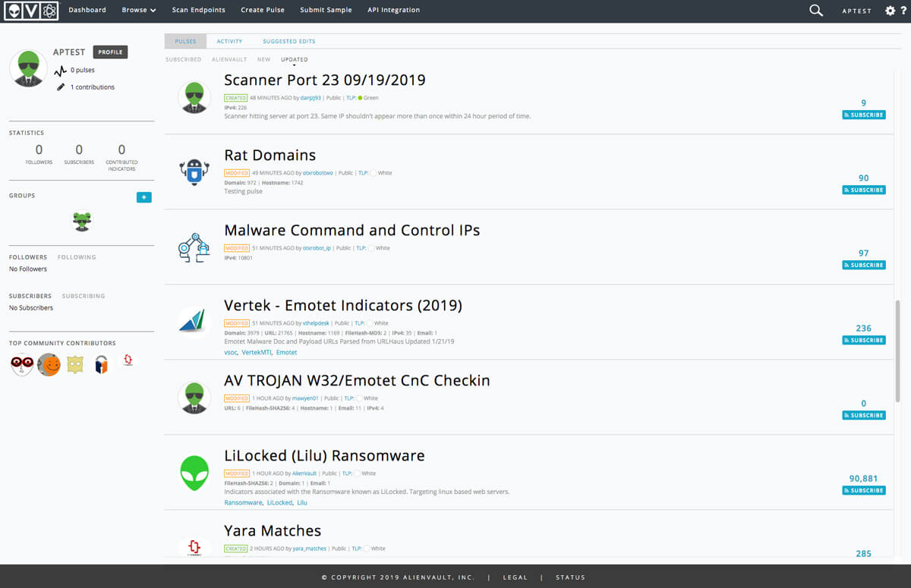This screenshot has height=588, width=911.
Task: Click TLP link on Rat Domains
Action: click(364, 173)
